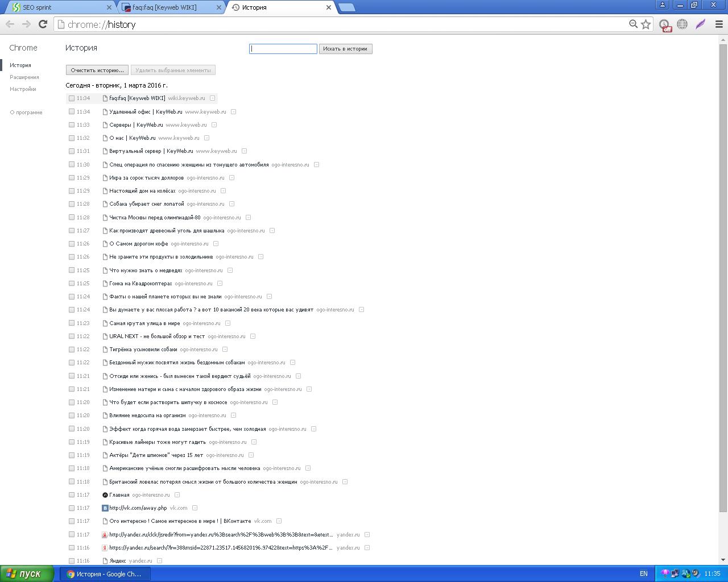
Task: Check the 'О Самом дорогом кофе' entry
Action: tap(72, 244)
